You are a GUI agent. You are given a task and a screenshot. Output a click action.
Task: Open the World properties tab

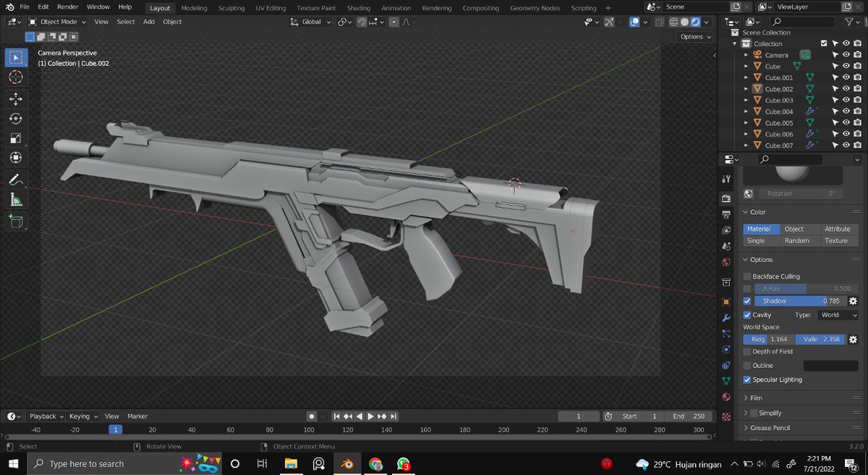click(x=726, y=262)
